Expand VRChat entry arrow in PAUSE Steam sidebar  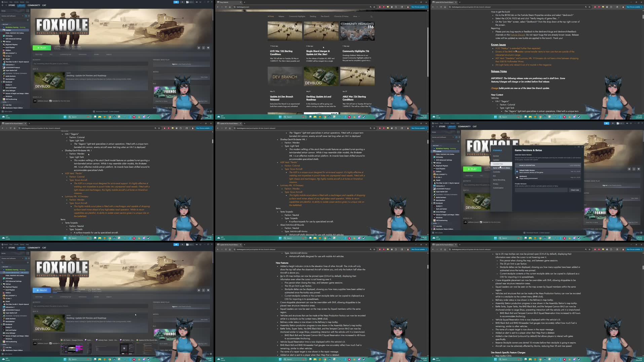coord(1,284)
